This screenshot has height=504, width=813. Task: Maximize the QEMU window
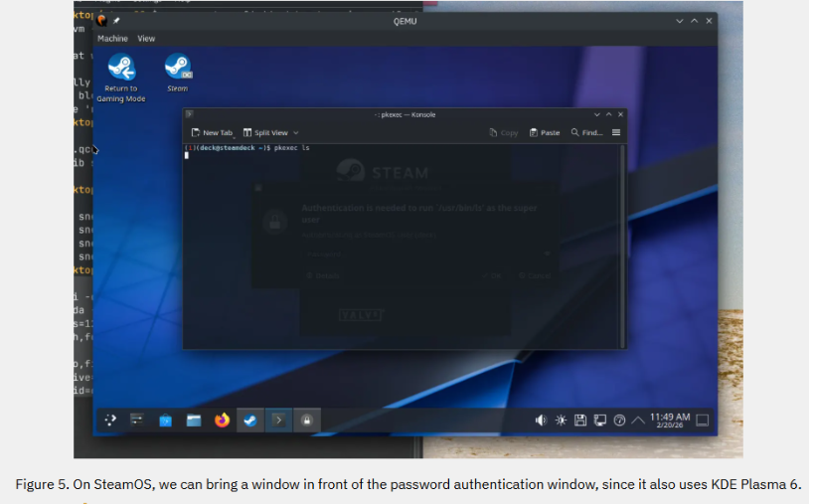click(695, 21)
